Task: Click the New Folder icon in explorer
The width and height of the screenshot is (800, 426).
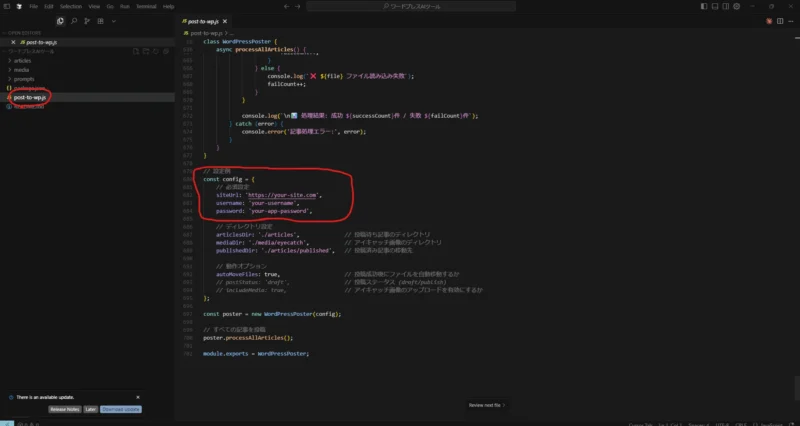Action: point(146,52)
